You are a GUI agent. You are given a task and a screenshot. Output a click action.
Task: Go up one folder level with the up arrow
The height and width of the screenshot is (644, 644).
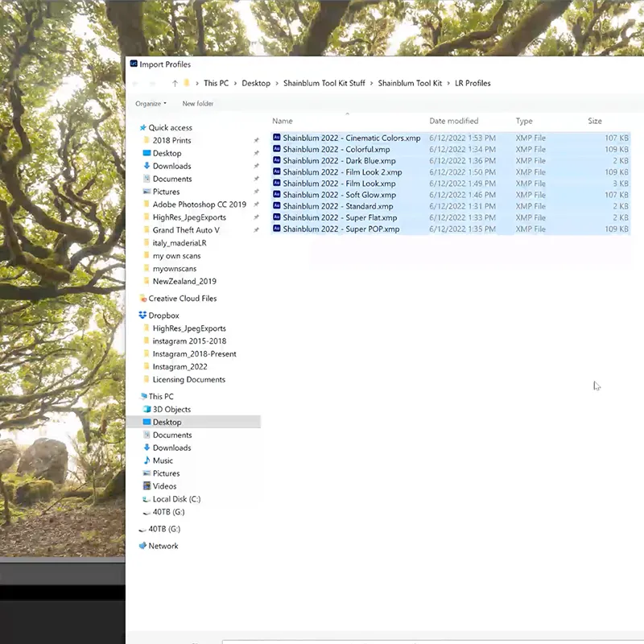(x=175, y=84)
